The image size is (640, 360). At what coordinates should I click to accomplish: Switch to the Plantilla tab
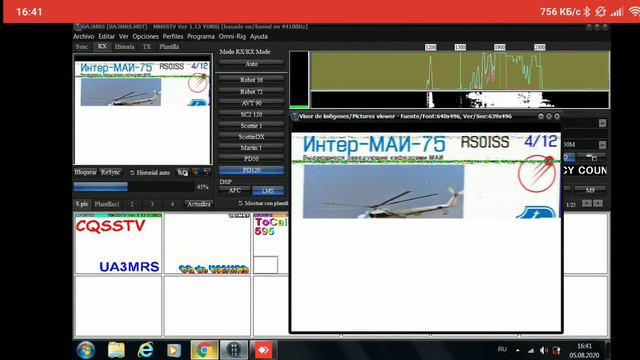tap(169, 47)
